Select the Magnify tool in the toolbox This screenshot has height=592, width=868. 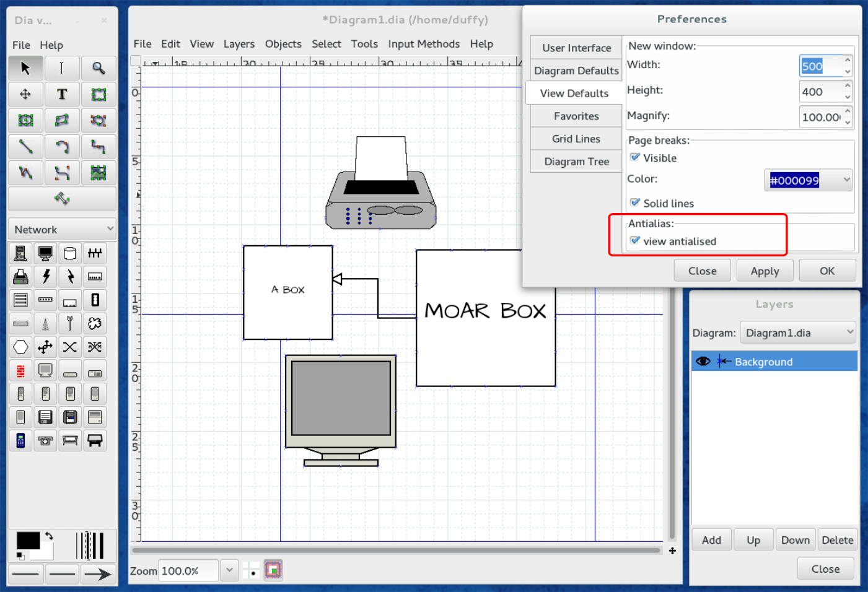[x=98, y=68]
